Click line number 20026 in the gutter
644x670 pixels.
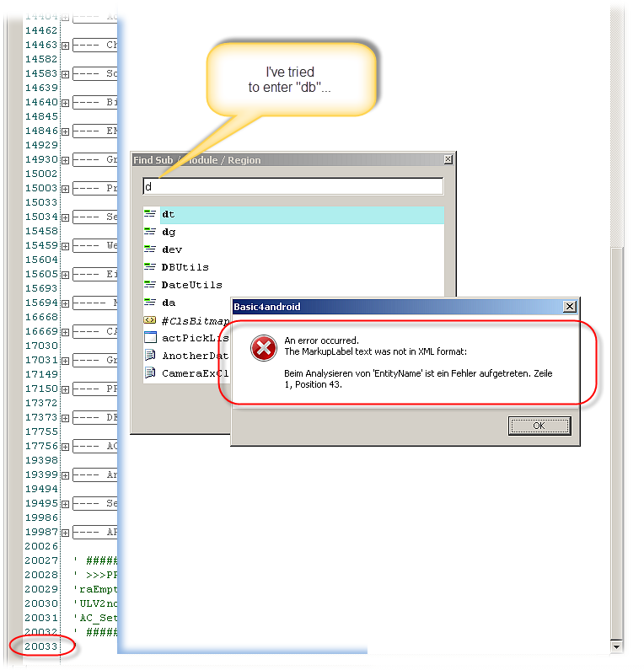point(41,546)
